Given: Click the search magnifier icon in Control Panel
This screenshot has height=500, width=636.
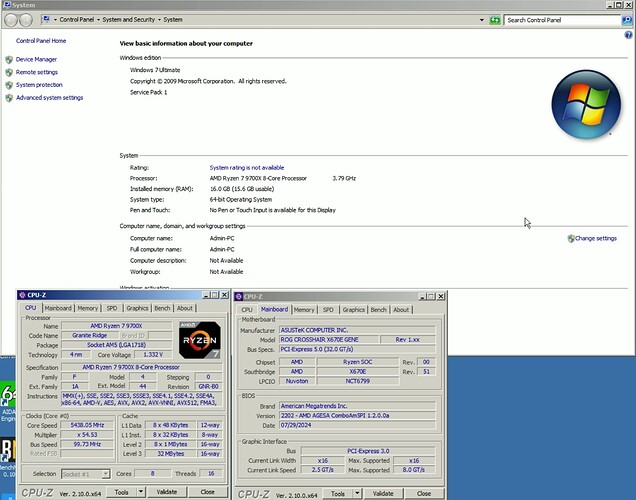Looking at the screenshot, I should click(627, 20).
